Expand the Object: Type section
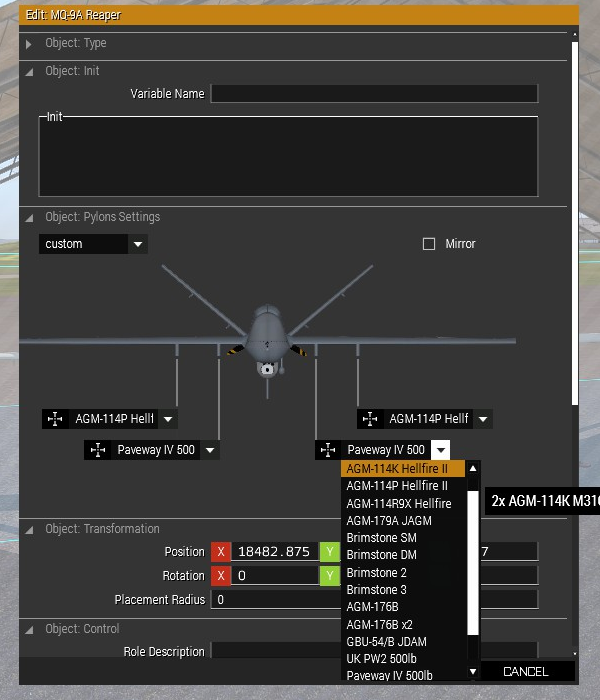 pyautogui.click(x=28, y=44)
